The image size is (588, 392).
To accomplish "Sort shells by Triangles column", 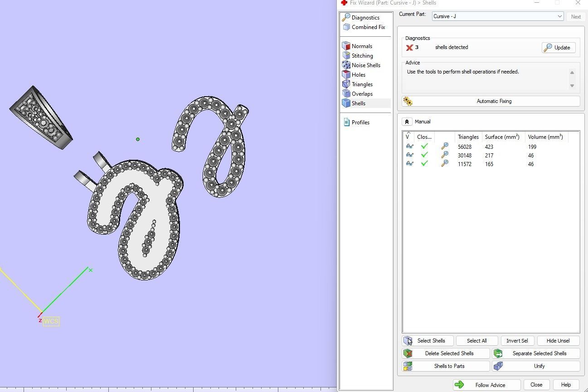I will click(468, 137).
